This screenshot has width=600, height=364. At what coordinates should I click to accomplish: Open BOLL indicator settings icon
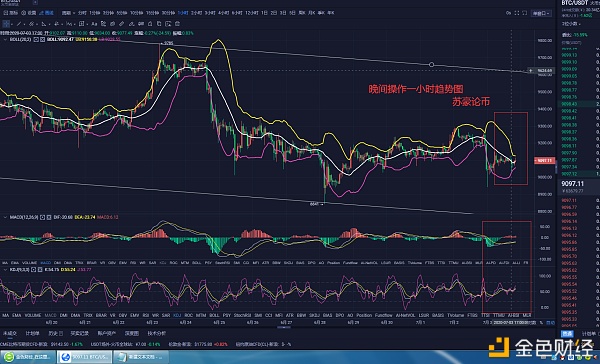coord(36,39)
